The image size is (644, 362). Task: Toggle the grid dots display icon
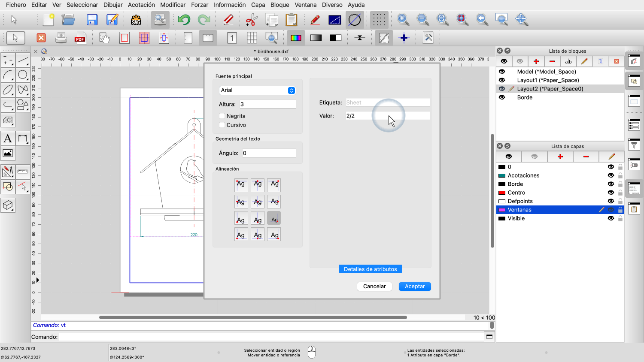pos(378,20)
